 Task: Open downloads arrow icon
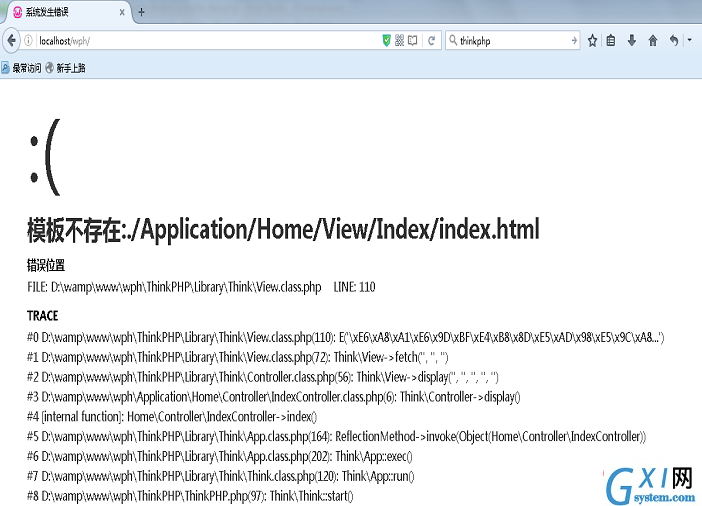coord(632,41)
